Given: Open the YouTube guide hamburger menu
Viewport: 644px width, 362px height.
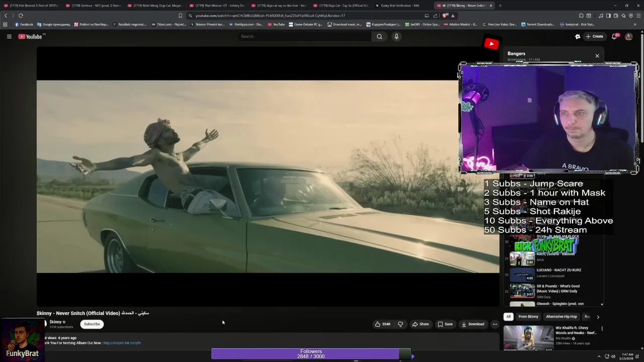Looking at the screenshot, I should click(x=9, y=36).
